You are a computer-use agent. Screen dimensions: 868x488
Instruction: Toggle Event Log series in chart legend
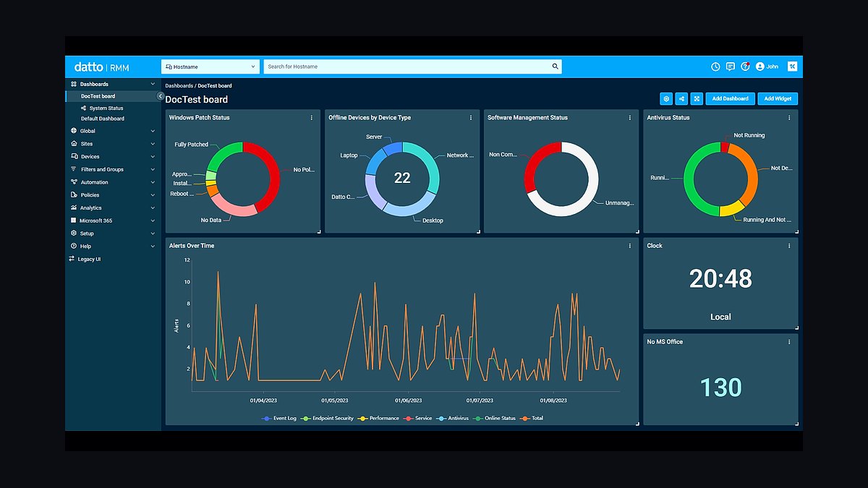click(x=280, y=419)
